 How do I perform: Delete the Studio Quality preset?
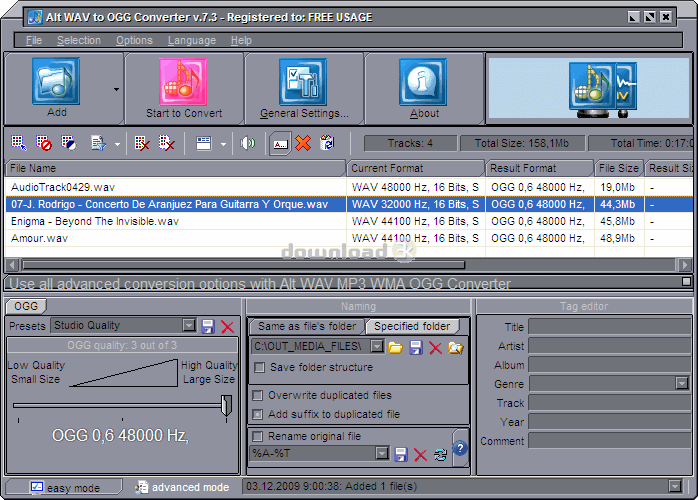tap(227, 327)
